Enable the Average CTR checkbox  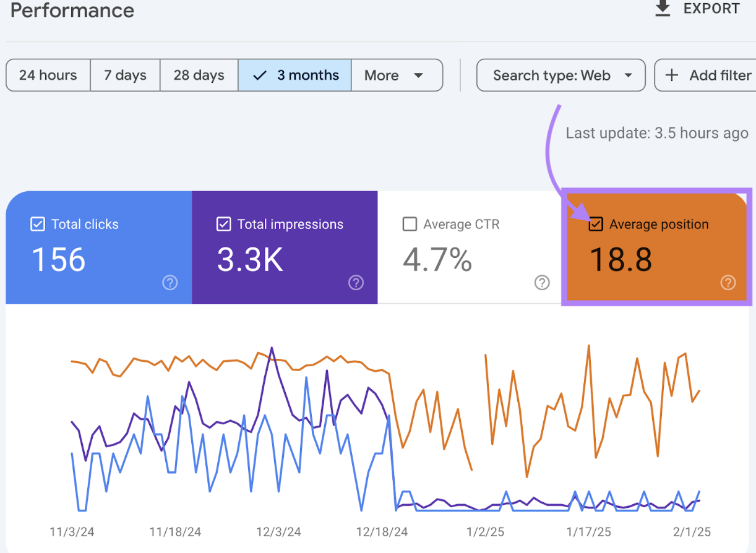tap(410, 224)
